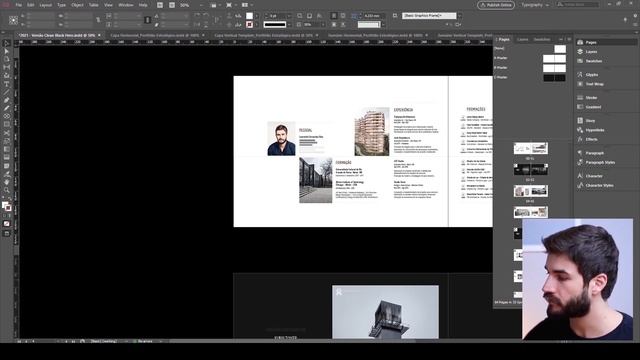Select the None master thumbnail
The width and height of the screenshot is (640, 360).
click(560, 49)
